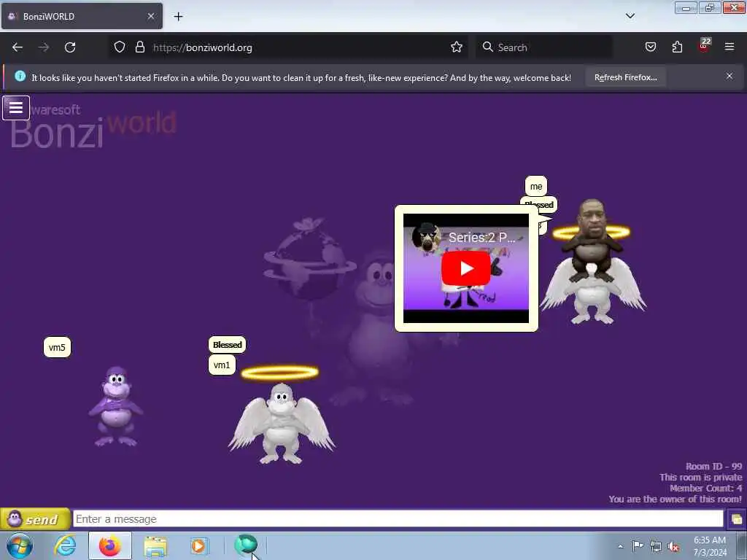Open the muted volume tray icon
The height and width of the screenshot is (560, 747).
click(673, 547)
